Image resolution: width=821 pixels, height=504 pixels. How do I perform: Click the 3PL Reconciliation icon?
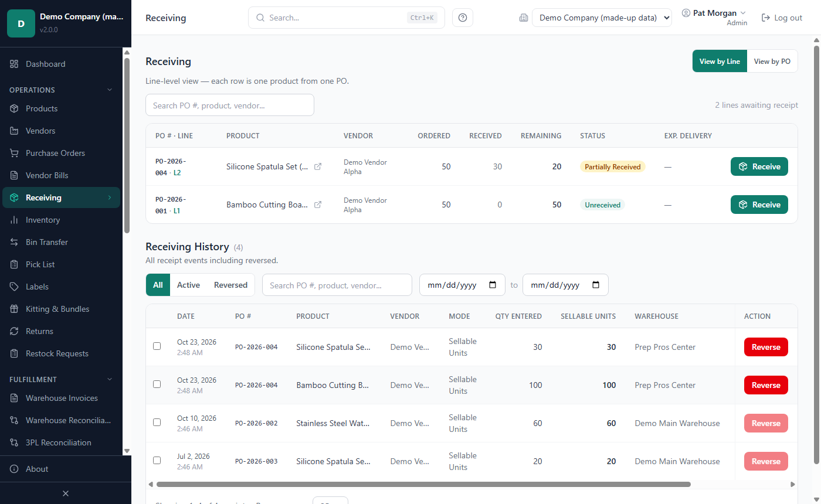click(x=14, y=442)
